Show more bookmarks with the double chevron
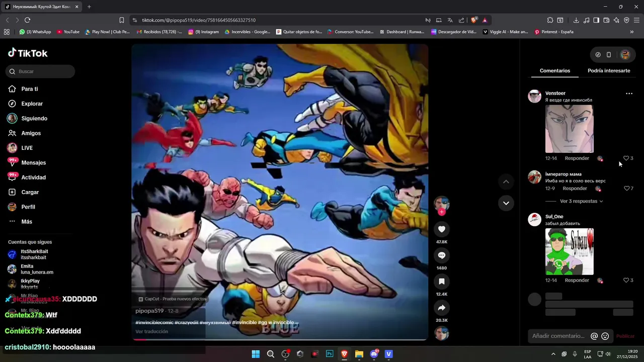The width and height of the screenshot is (644, 362). tap(631, 32)
